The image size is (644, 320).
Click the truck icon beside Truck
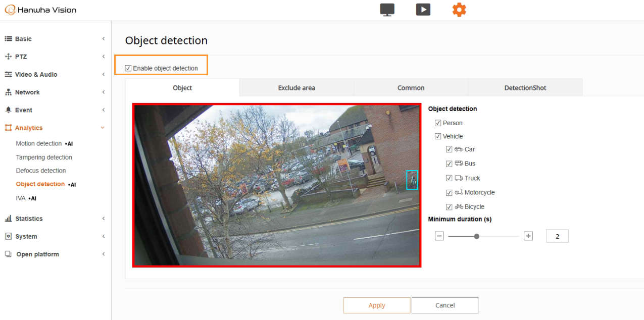tap(459, 178)
